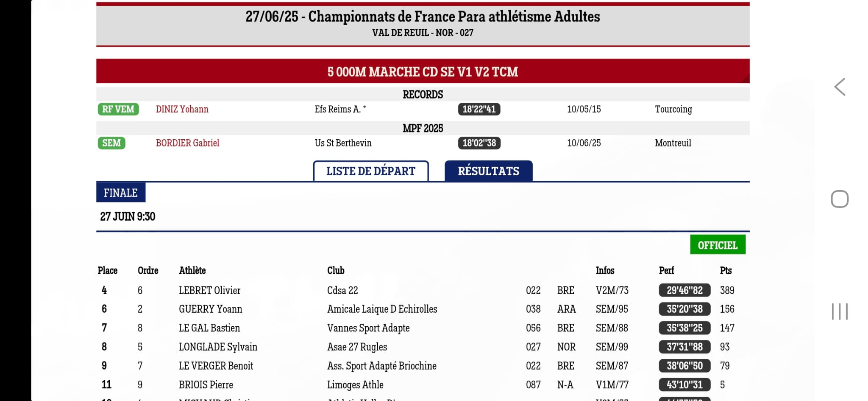Open LEBRET Olivier athlete row
This screenshot has height=401, width=868.
423,290
